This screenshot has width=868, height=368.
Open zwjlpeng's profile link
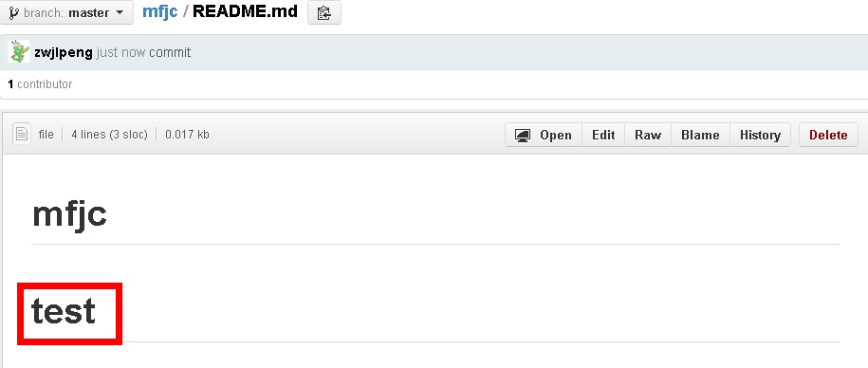coord(64,52)
